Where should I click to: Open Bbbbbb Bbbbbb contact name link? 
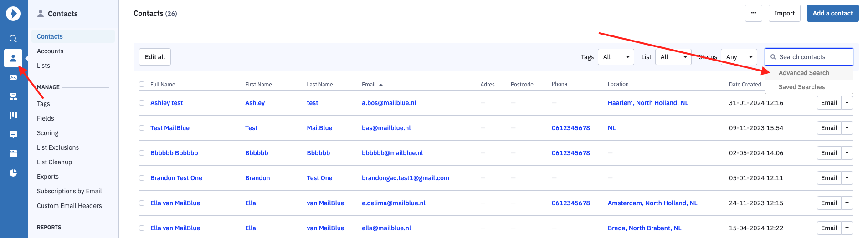pyautogui.click(x=174, y=153)
